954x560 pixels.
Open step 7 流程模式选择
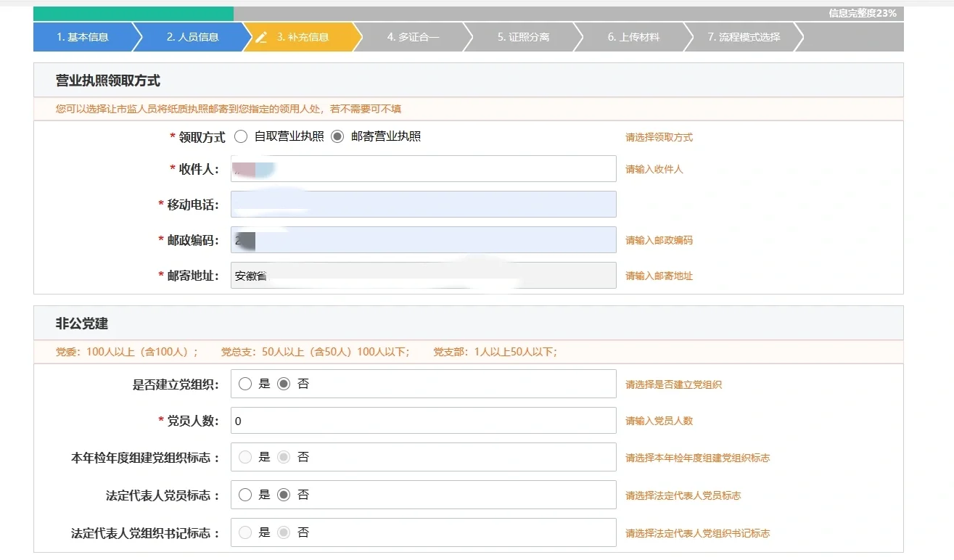click(x=744, y=37)
